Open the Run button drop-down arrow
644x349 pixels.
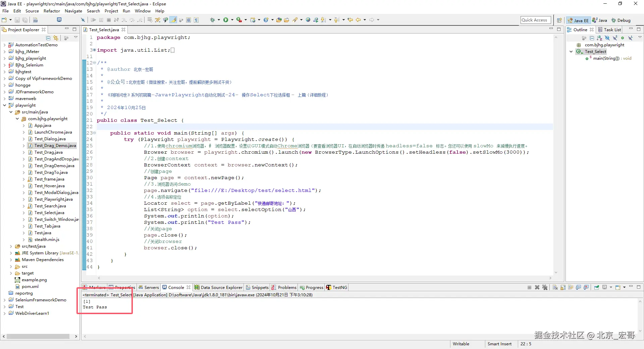tap(232, 20)
